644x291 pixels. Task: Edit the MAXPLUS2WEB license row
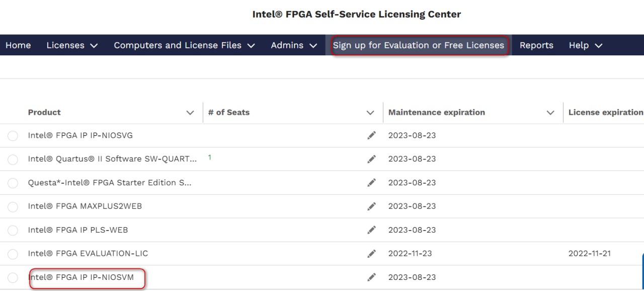click(x=372, y=206)
